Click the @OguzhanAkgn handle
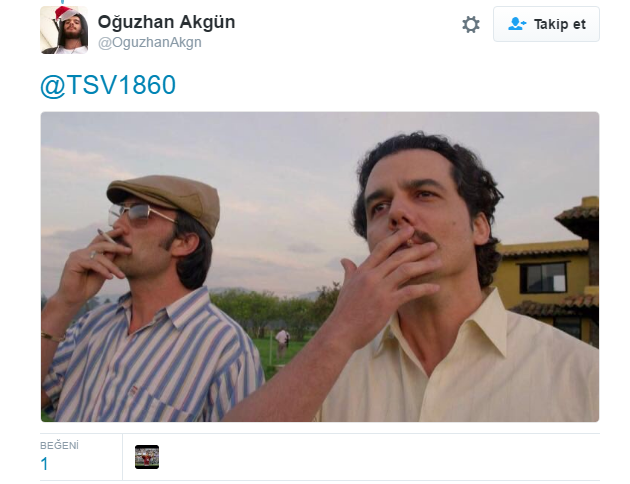630x484 pixels. coord(149,43)
